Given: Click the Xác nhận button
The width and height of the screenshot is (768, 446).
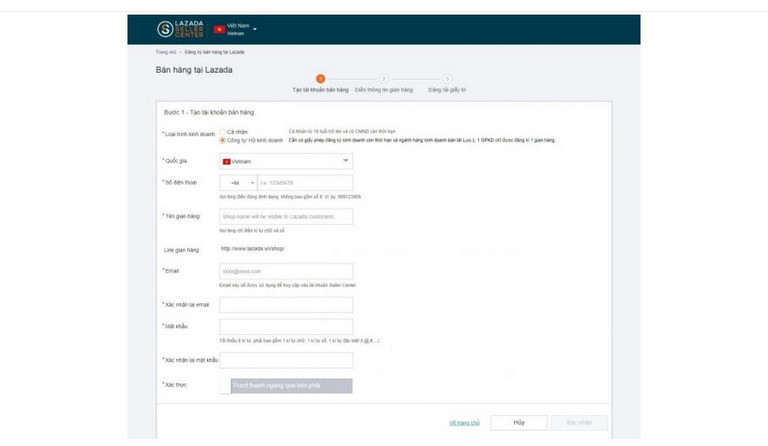Looking at the screenshot, I should (x=579, y=423).
